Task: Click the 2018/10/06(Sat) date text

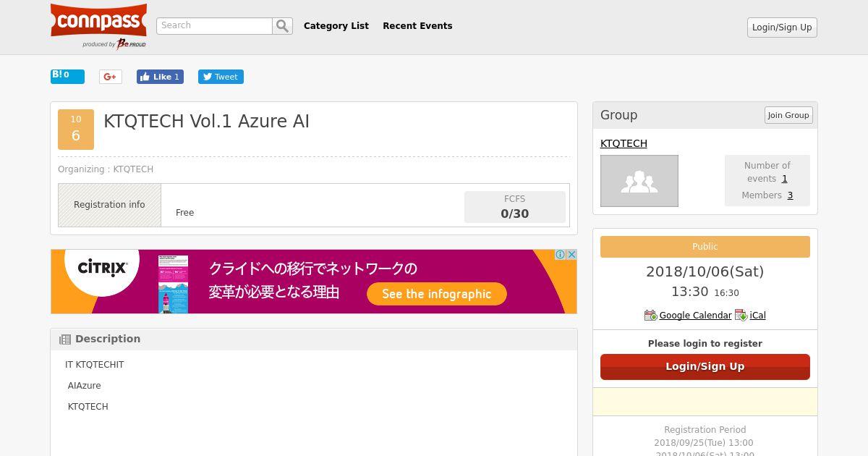Action: tap(705, 271)
